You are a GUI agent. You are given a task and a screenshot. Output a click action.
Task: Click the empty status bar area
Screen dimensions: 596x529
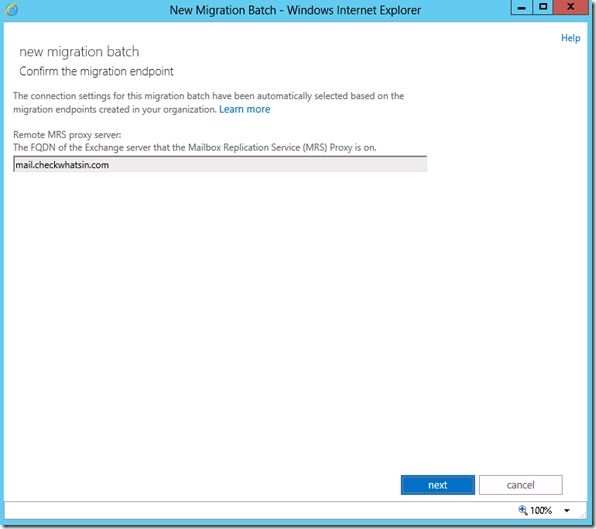pyautogui.click(x=258, y=510)
